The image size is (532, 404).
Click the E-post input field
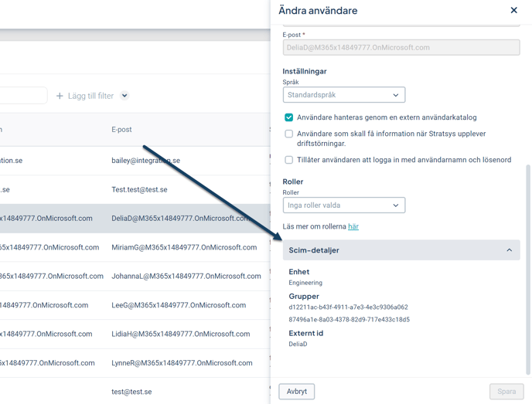coord(401,48)
